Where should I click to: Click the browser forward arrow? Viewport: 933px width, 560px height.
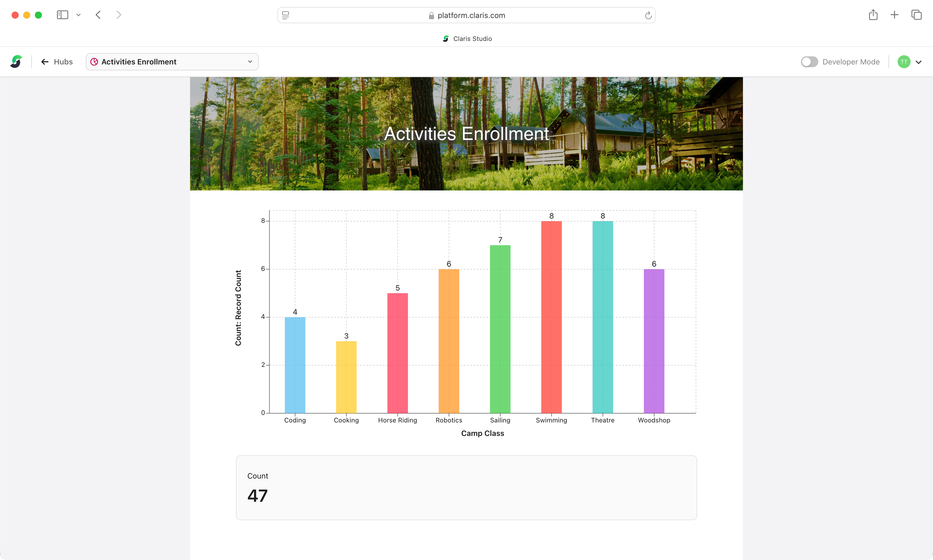(x=119, y=15)
